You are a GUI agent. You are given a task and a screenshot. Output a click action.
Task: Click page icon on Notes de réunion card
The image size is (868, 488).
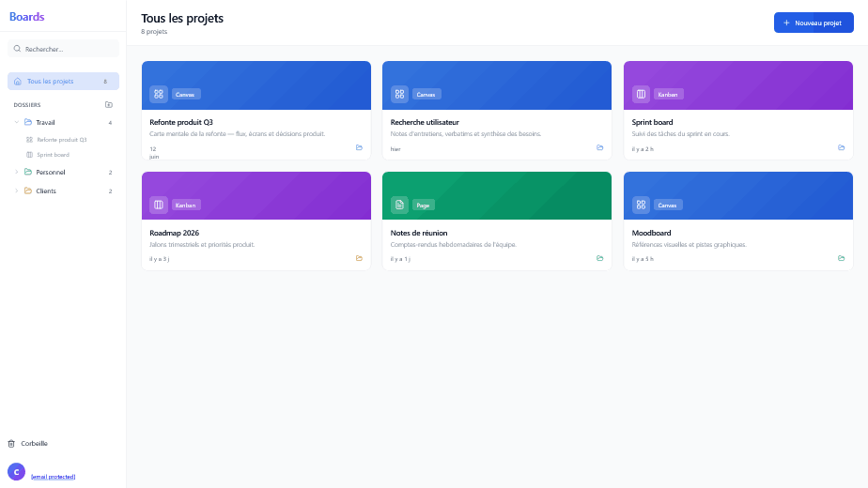(399, 205)
